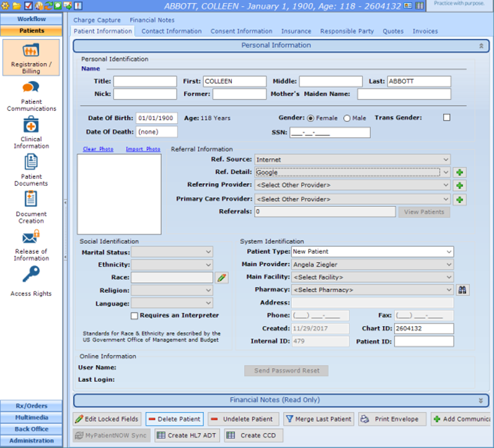The image size is (494, 448).
Task: Click the green plus beside Referring Provider
Action: pos(459,186)
